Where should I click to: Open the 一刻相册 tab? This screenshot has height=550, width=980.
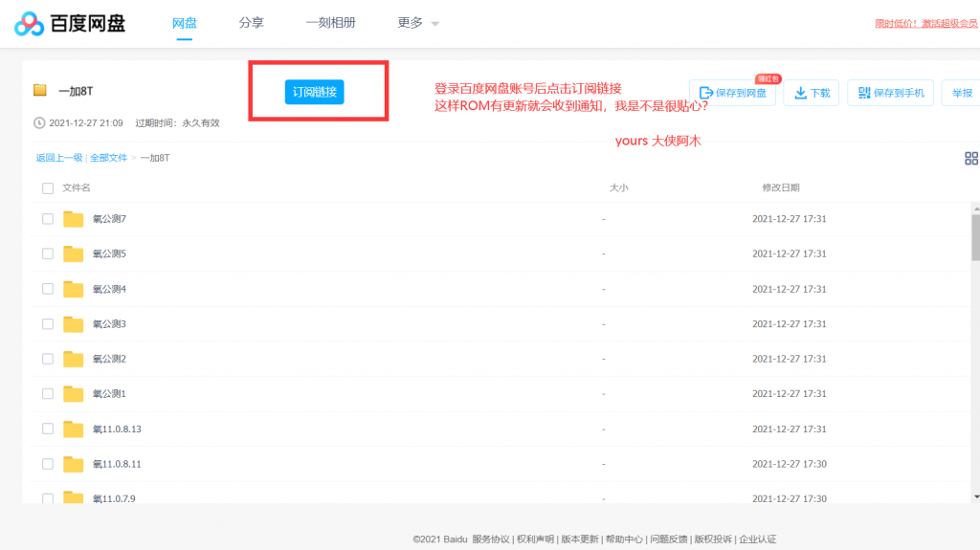tap(330, 23)
